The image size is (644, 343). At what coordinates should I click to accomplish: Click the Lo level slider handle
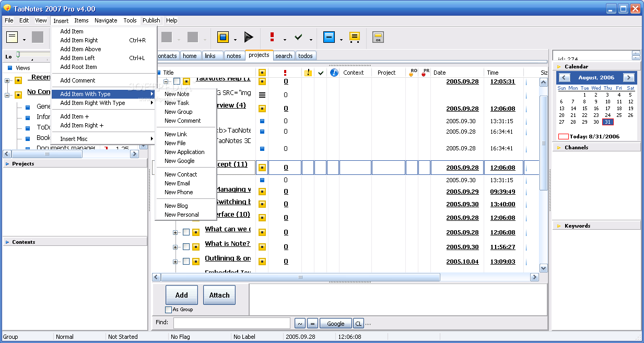tap(18, 55)
